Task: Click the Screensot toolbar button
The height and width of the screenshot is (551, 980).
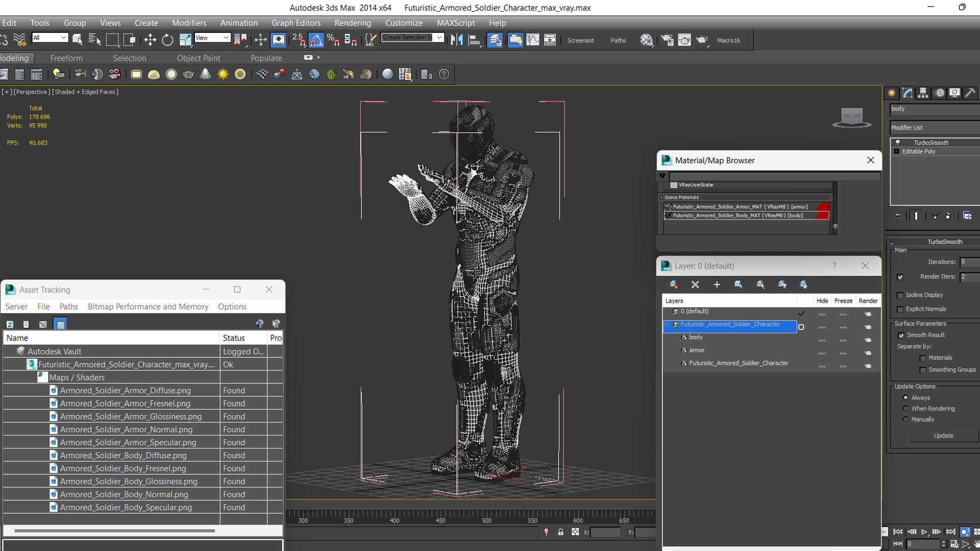Action: coord(580,40)
